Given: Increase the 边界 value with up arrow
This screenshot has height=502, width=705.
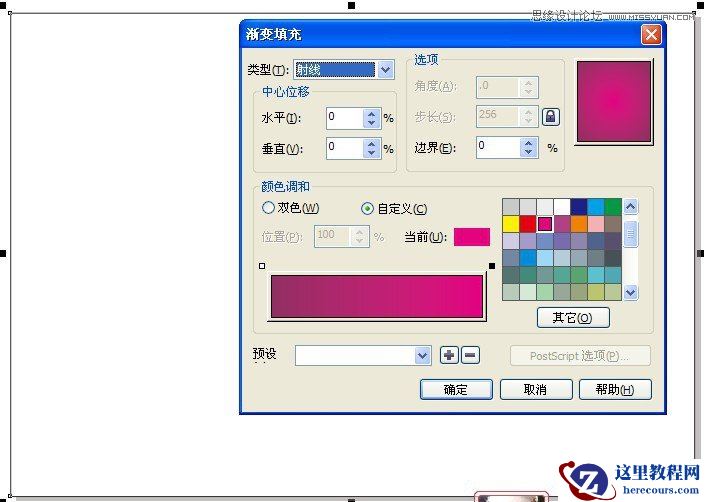Looking at the screenshot, I should pyautogui.click(x=528, y=143).
